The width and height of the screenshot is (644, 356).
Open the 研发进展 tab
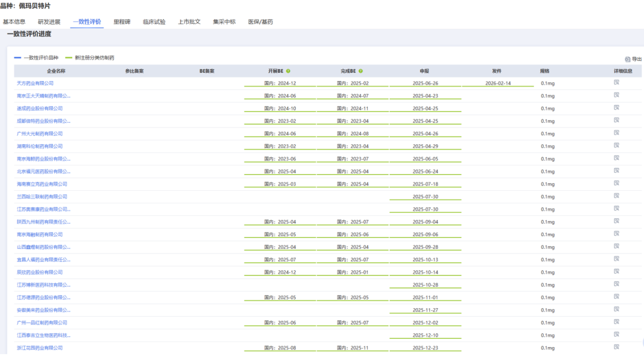click(x=49, y=22)
